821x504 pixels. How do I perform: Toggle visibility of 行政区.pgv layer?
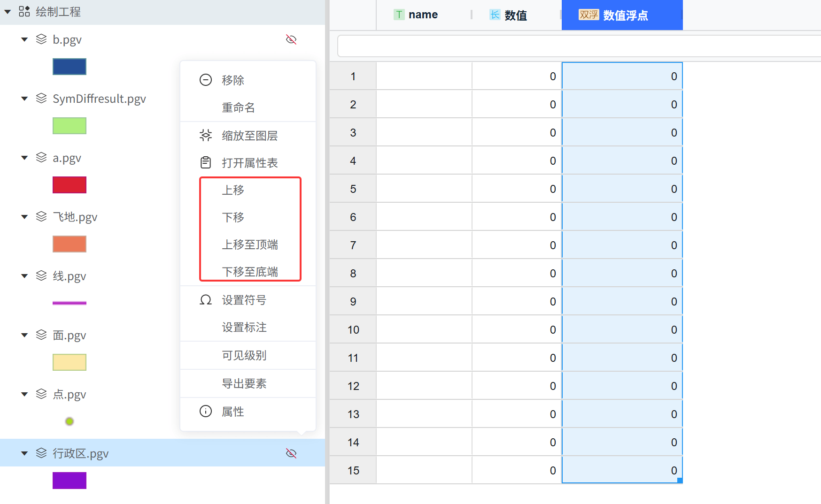pos(291,453)
